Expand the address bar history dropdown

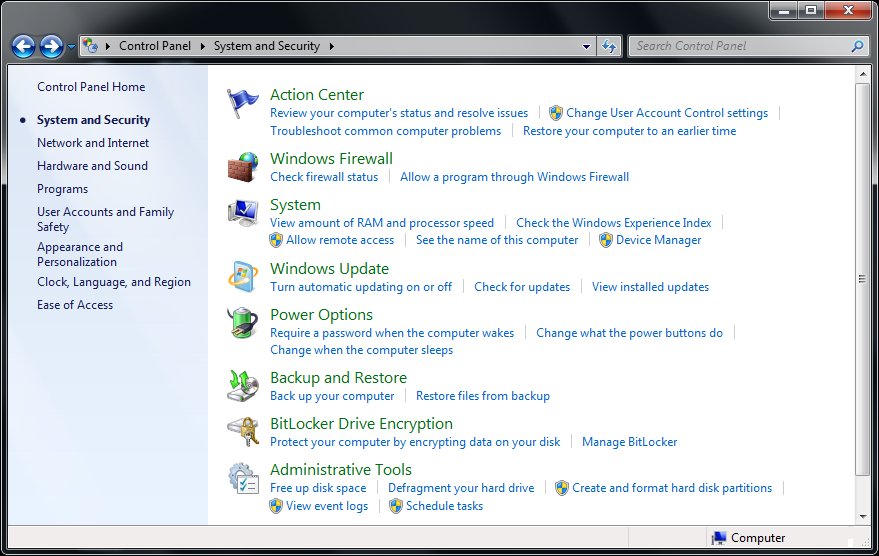click(587, 46)
